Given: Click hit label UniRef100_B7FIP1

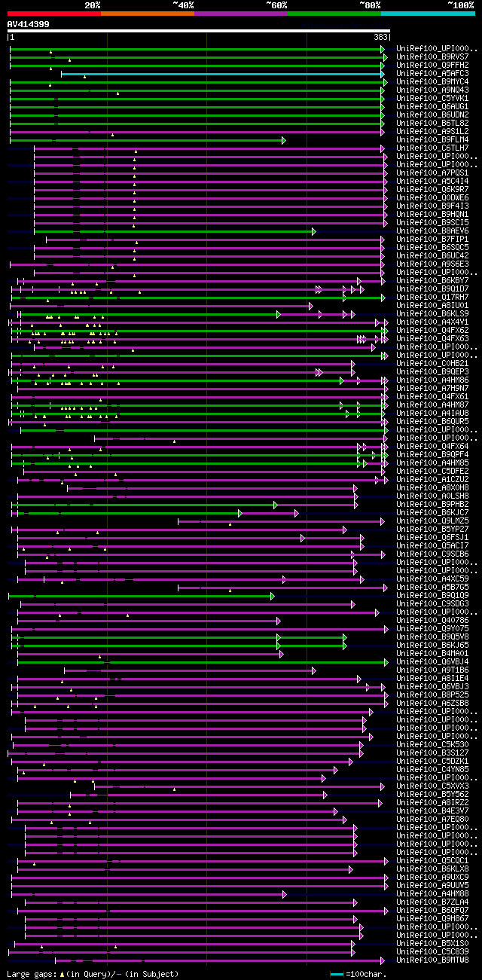Looking at the screenshot, I should tap(432, 239).
